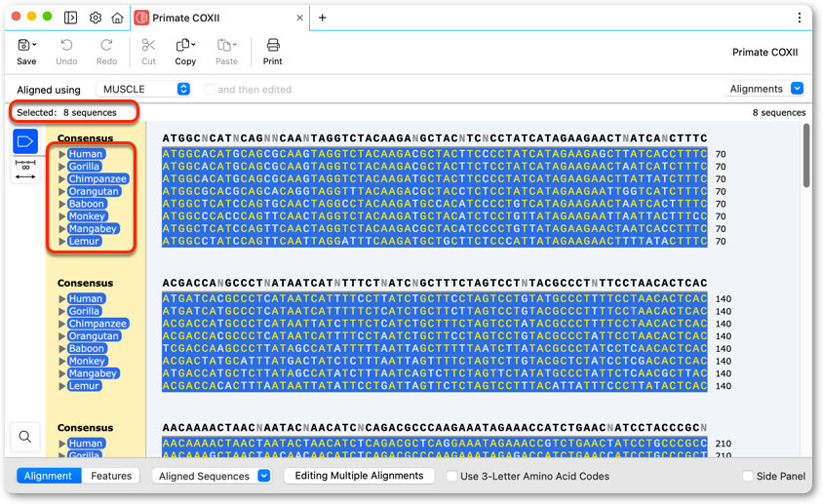The width and height of the screenshot is (823, 504).
Task: Expand Monkey in second block
Action: tap(62, 362)
